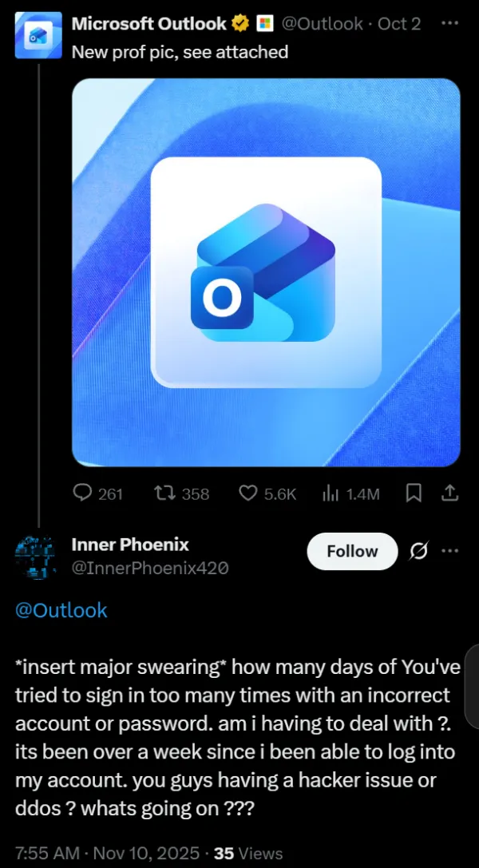Click the Grok icon beside Follow
This screenshot has width=479, height=868.
pos(418,551)
